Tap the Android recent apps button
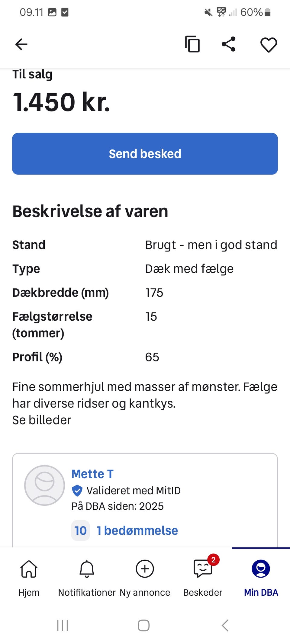The width and height of the screenshot is (290, 644). [x=63, y=625]
